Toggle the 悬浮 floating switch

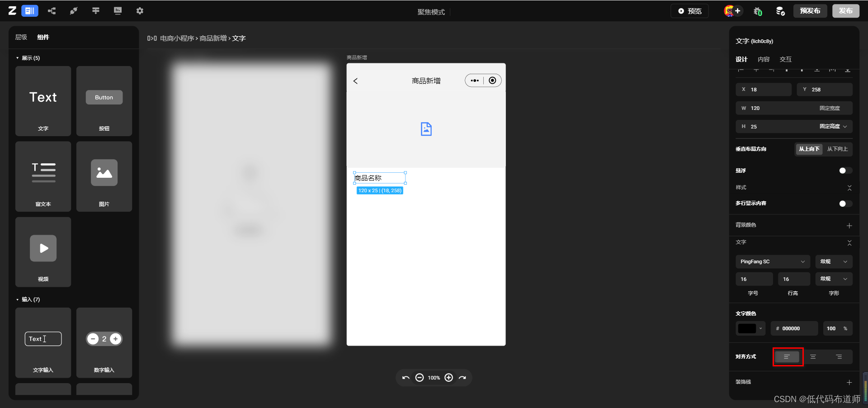tap(845, 171)
